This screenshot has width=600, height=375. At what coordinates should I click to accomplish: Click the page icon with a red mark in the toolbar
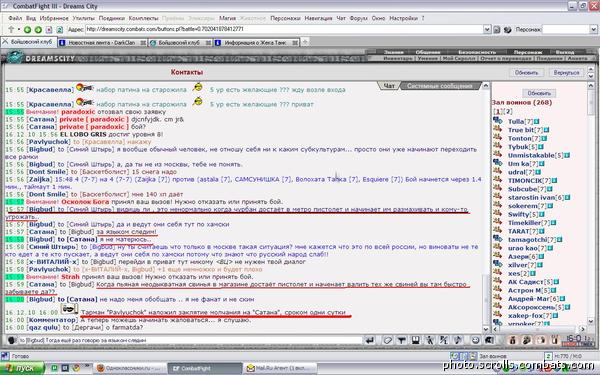pos(49,29)
